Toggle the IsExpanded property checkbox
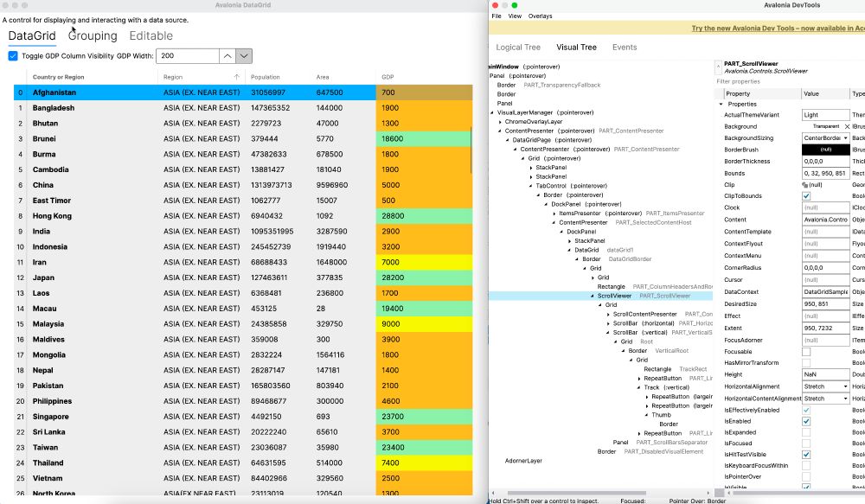This screenshot has height=504, width=865. click(x=806, y=432)
